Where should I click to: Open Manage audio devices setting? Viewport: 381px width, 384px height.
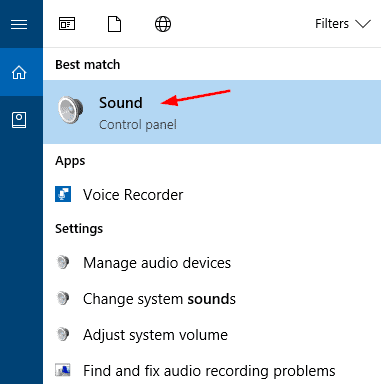click(x=157, y=263)
